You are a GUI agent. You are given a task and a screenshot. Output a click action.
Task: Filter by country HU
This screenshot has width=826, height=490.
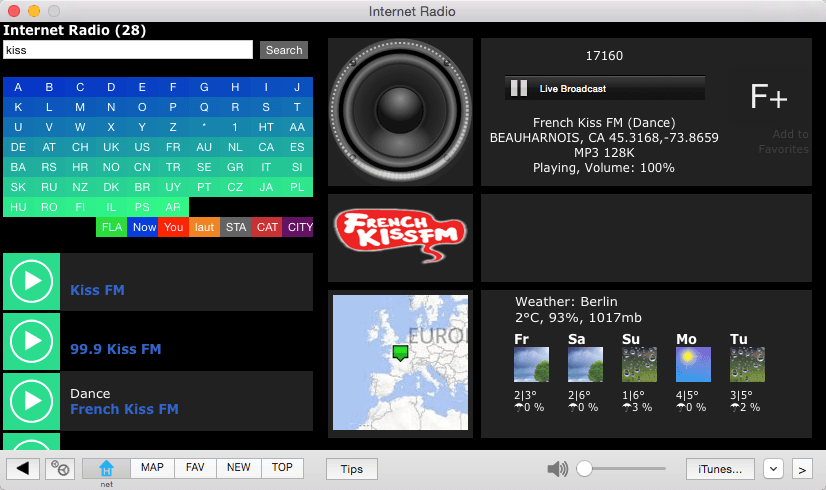coord(18,208)
